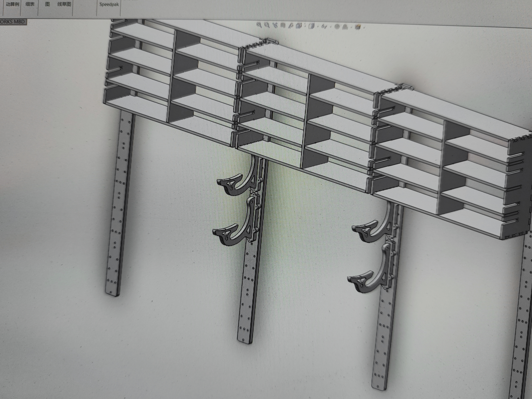Click the Zoom to Fit icon
Viewport: 532px width, 399px height.
tap(259, 25)
